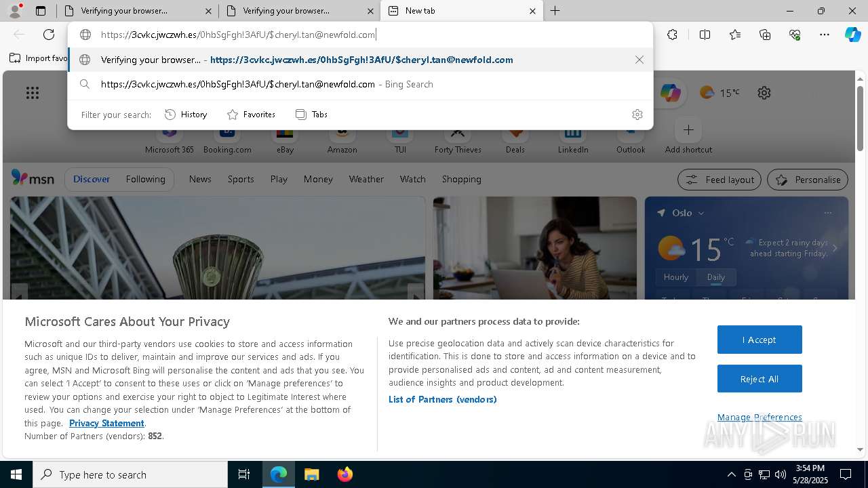Open Settings and more ellipsis menu

(x=825, y=35)
